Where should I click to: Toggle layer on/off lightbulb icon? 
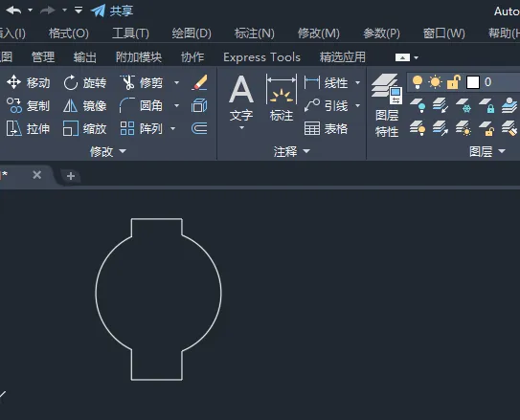click(x=418, y=82)
